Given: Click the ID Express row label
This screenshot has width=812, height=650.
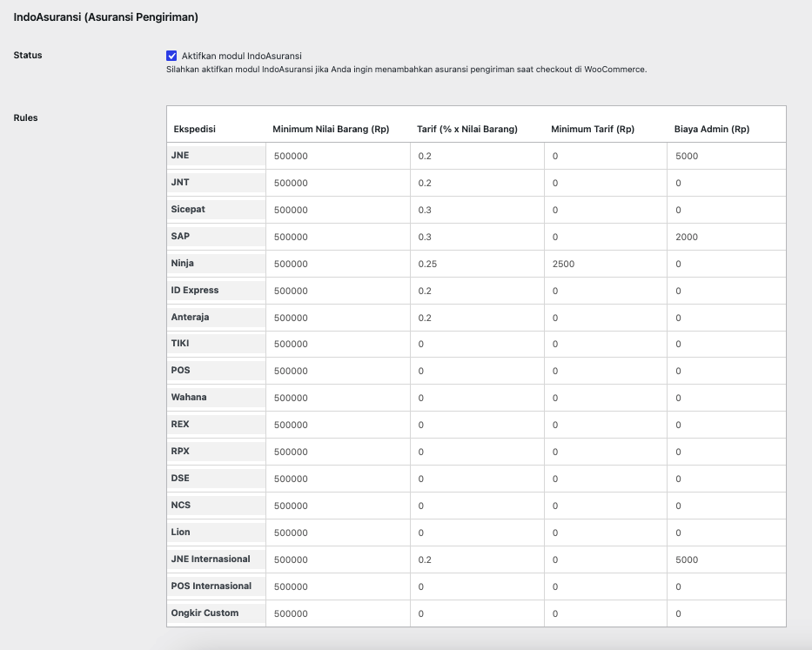Looking at the screenshot, I should (x=195, y=290).
